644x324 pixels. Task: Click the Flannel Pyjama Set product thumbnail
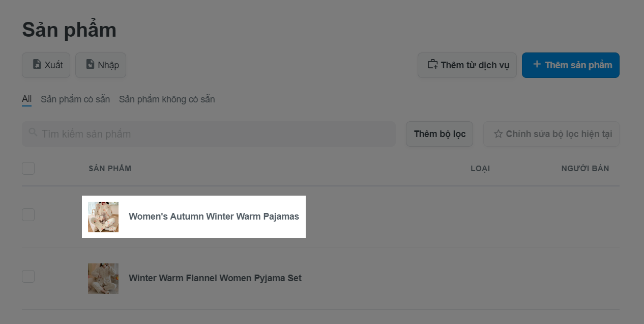click(x=103, y=279)
